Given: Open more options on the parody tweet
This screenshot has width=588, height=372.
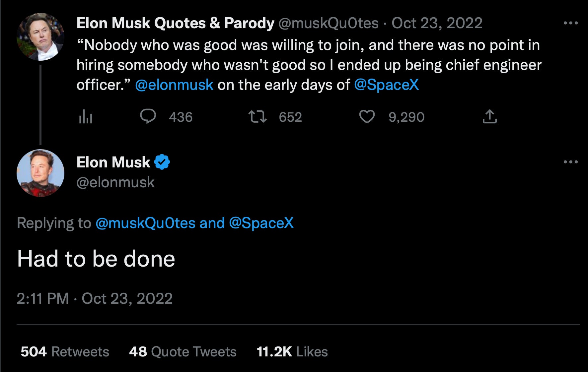Looking at the screenshot, I should tap(570, 23).
